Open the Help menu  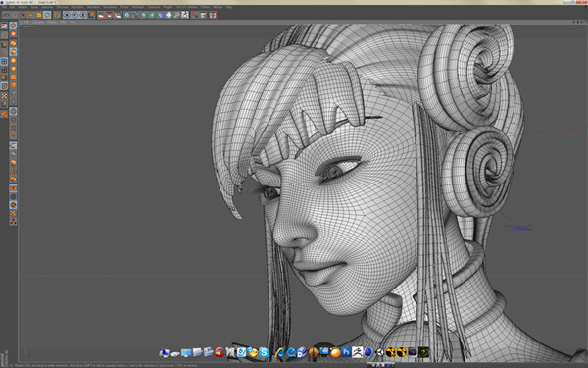point(228,7)
